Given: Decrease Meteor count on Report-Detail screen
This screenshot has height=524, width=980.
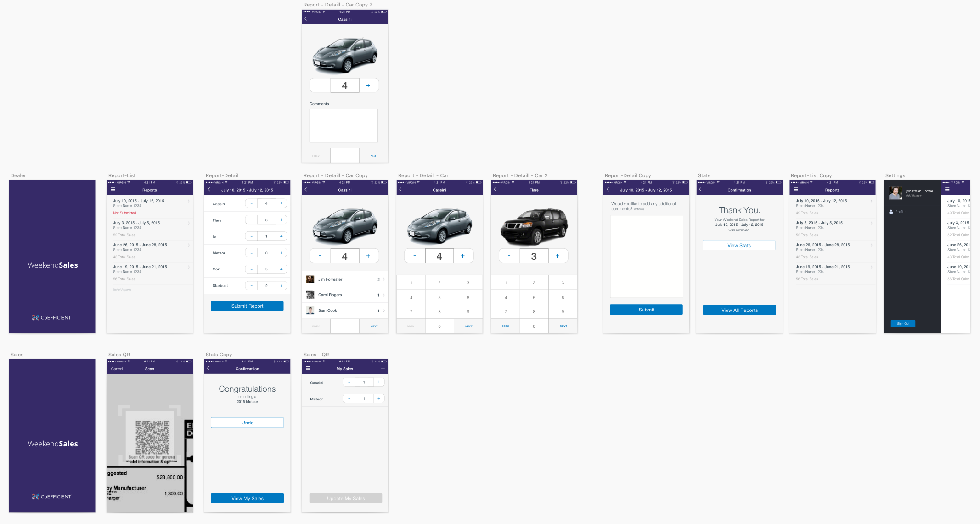Looking at the screenshot, I should click(252, 253).
